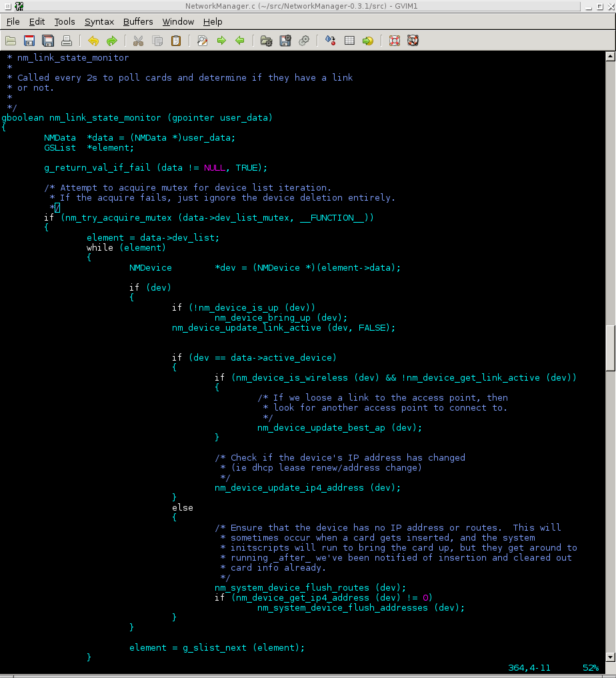
Task: Redo the last undone change
Action: pos(112,41)
